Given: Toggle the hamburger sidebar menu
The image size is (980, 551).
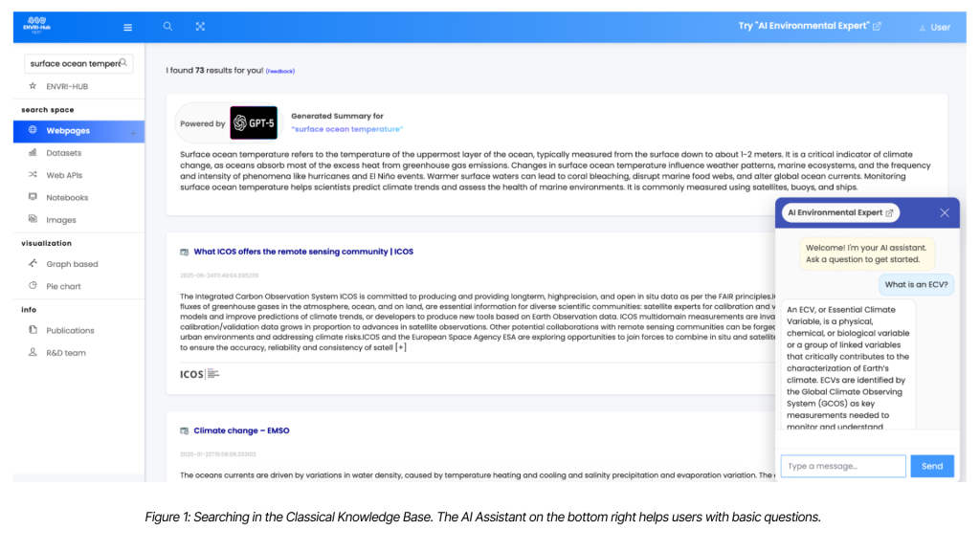Looking at the screenshot, I should (x=127, y=27).
